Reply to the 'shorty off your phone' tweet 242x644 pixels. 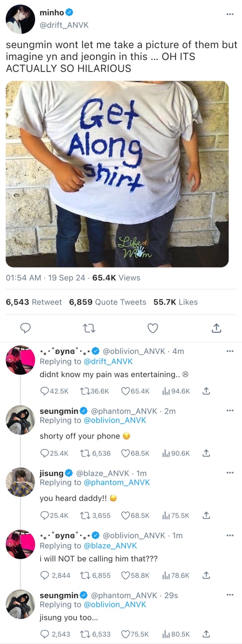44,453
